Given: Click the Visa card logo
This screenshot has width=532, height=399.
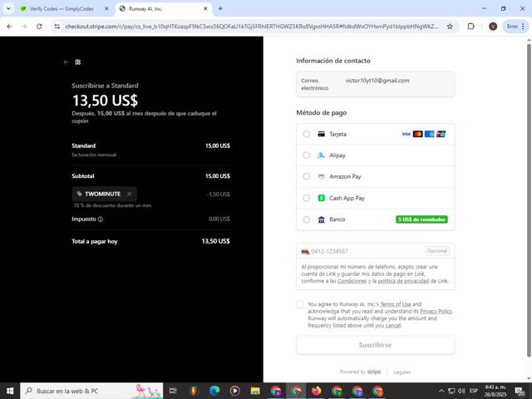Looking at the screenshot, I should [406, 134].
